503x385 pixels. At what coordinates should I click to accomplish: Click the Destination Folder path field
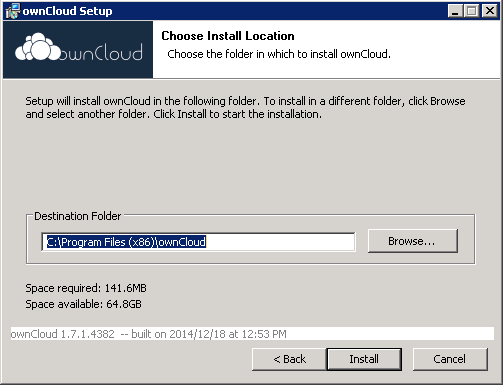(198, 242)
